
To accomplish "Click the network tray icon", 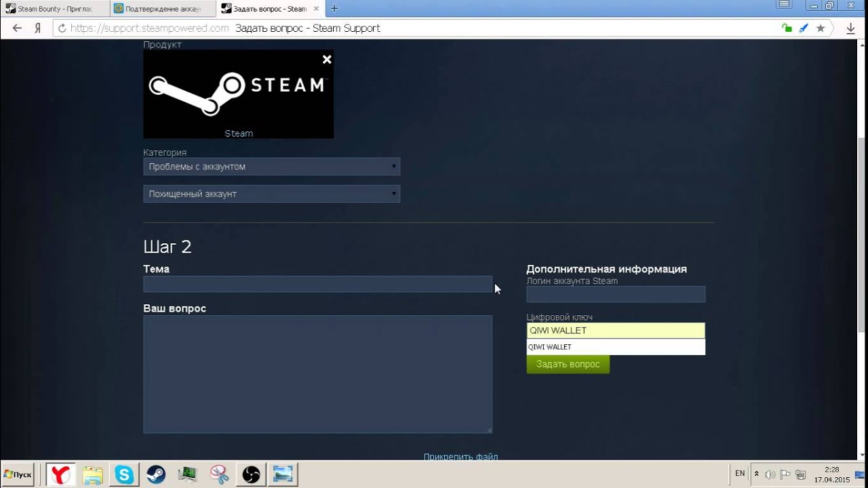I will click(x=801, y=474).
